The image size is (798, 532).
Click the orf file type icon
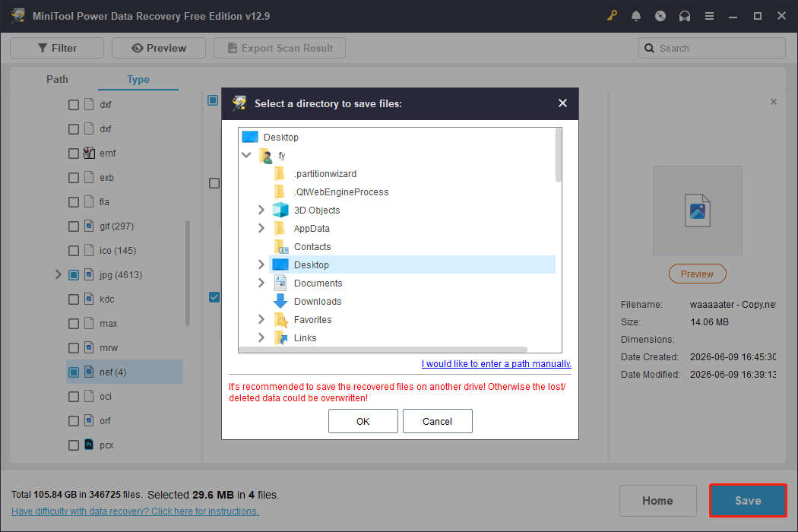pyautogui.click(x=89, y=420)
